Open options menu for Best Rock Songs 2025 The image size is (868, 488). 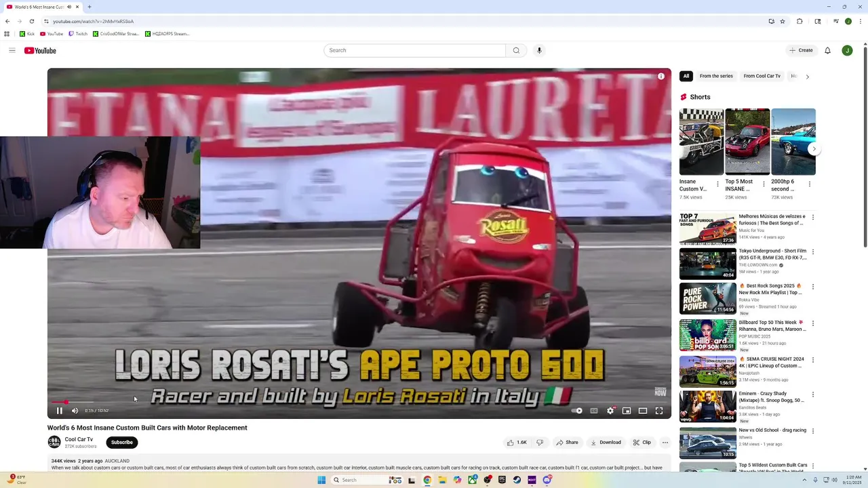(813, 287)
